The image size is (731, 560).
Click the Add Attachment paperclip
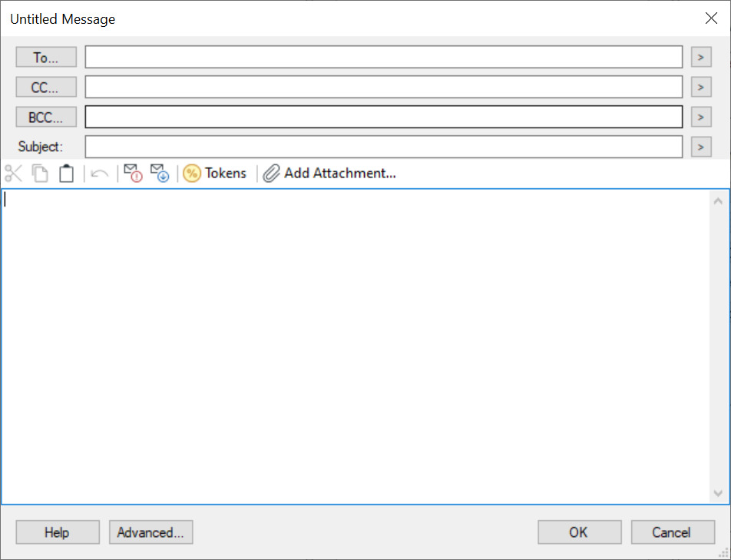click(329, 174)
